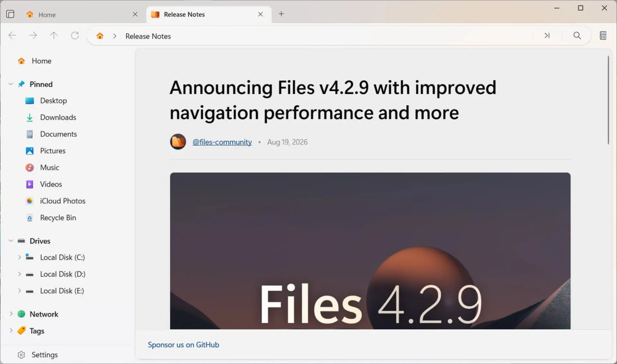Toggle the vertical tabs panel icon

point(10,14)
